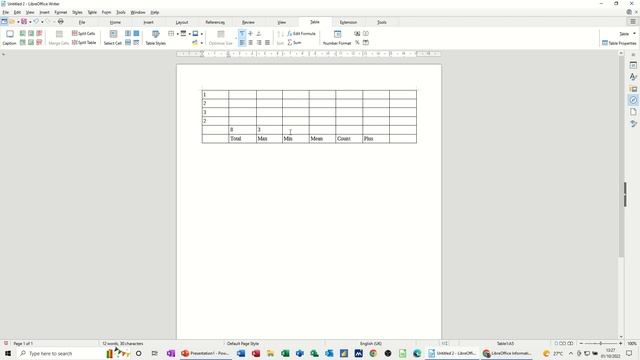Click the Windows Start button
Viewport: 640px width, 360px height.
[8, 353]
